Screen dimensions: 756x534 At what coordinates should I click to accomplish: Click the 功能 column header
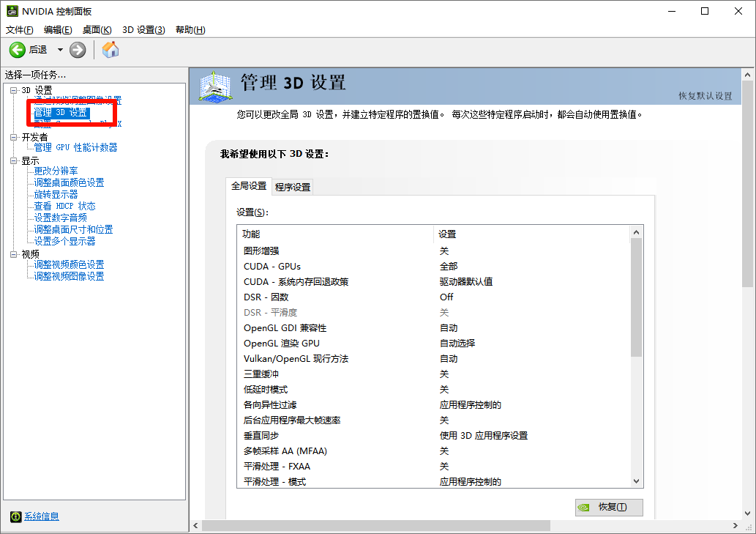336,234
